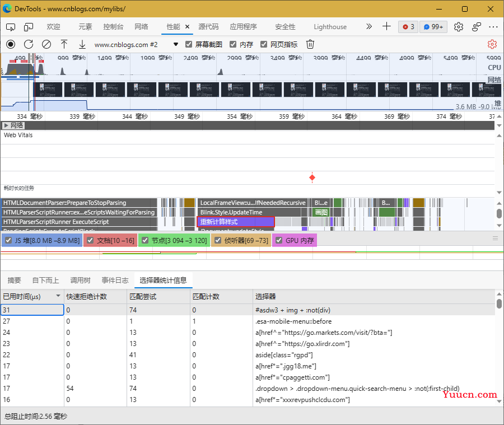Switch to 欢迎 tab
504x425 pixels.
coord(53,27)
